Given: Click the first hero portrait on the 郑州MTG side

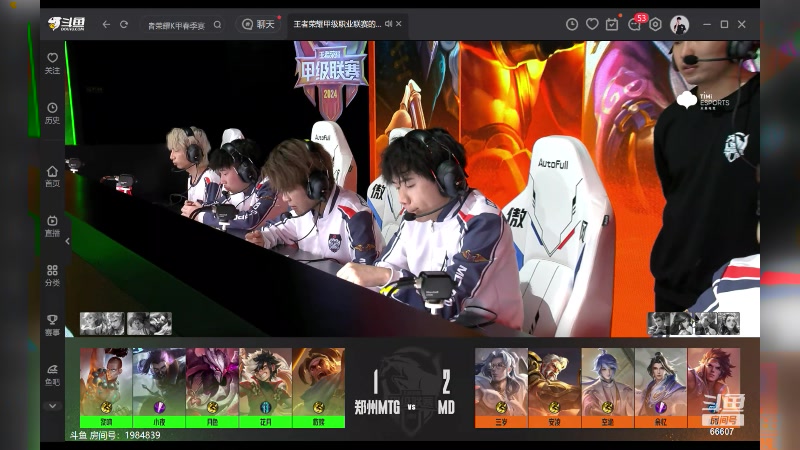Looking at the screenshot, I should 106,388.
